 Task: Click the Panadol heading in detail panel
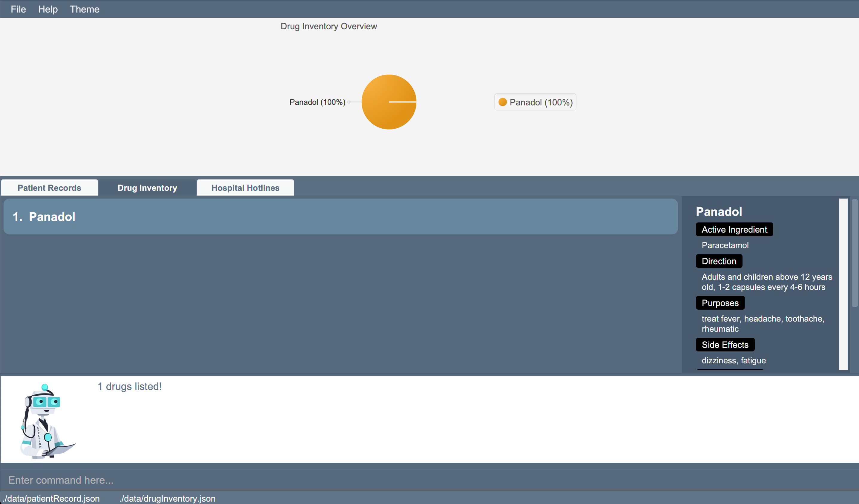tap(719, 212)
